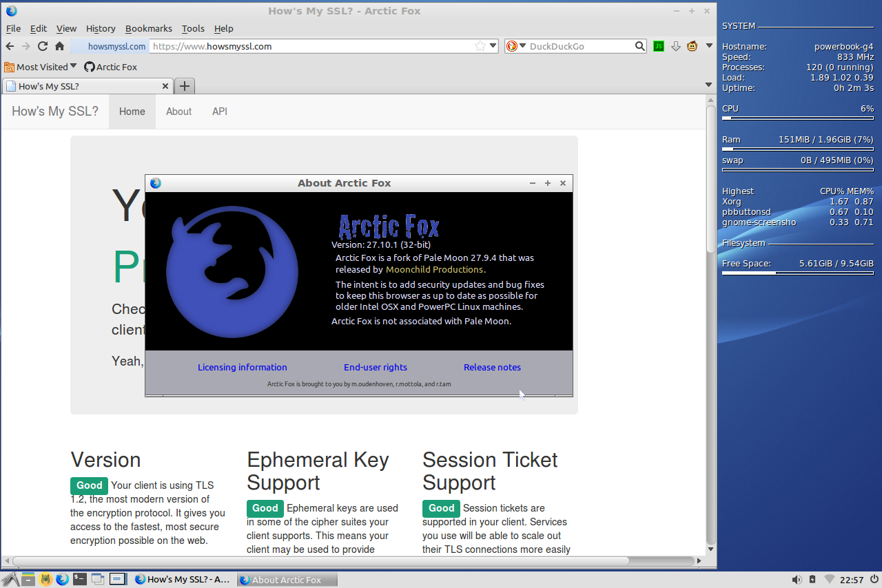Click the About Arctic Fox dialog title icon
Viewport: 882px width, 588px height.
[x=156, y=183]
